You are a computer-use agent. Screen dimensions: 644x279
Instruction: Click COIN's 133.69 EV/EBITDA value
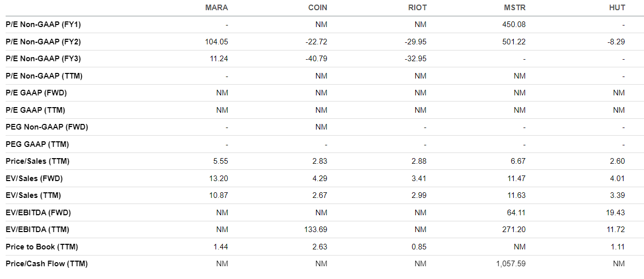pos(316,230)
